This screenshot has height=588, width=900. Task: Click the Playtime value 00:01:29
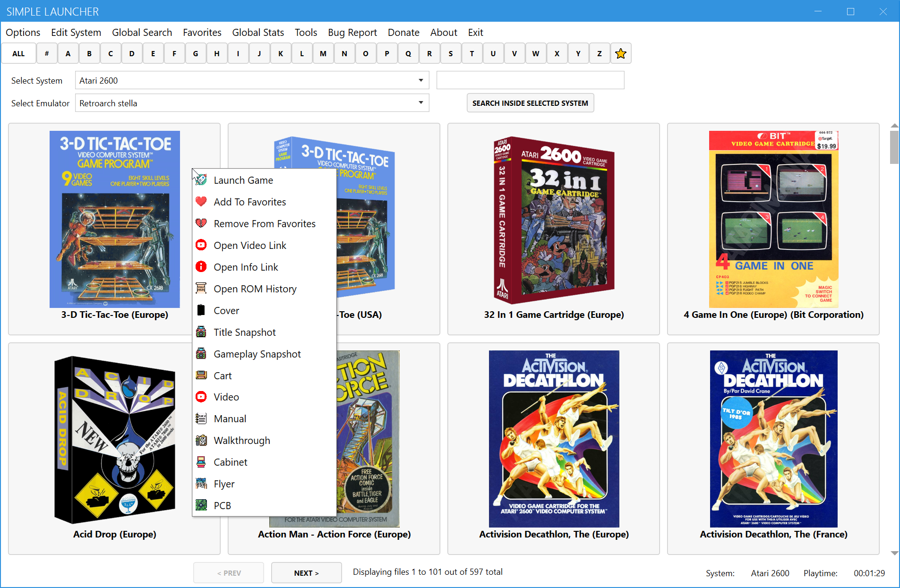(x=869, y=573)
